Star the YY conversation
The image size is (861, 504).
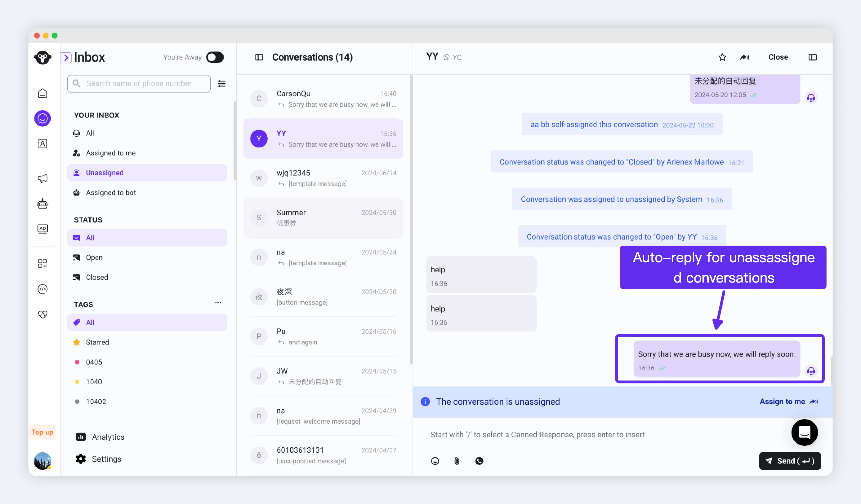click(x=722, y=57)
